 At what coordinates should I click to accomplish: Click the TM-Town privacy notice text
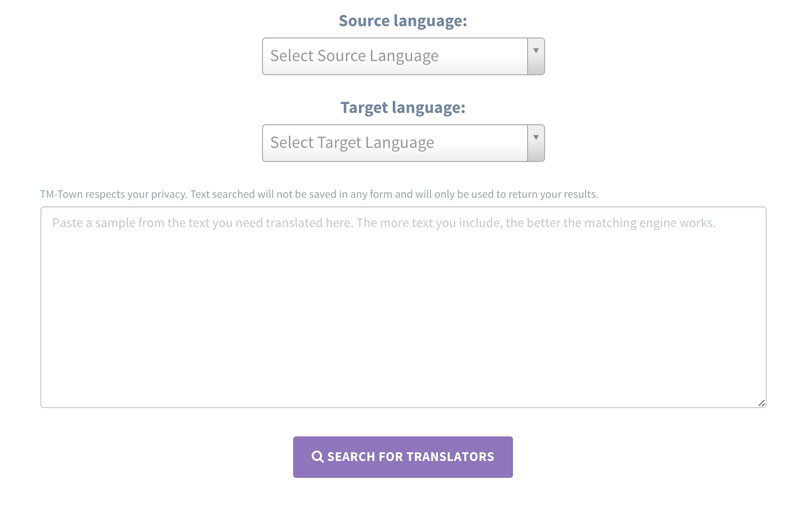click(319, 194)
